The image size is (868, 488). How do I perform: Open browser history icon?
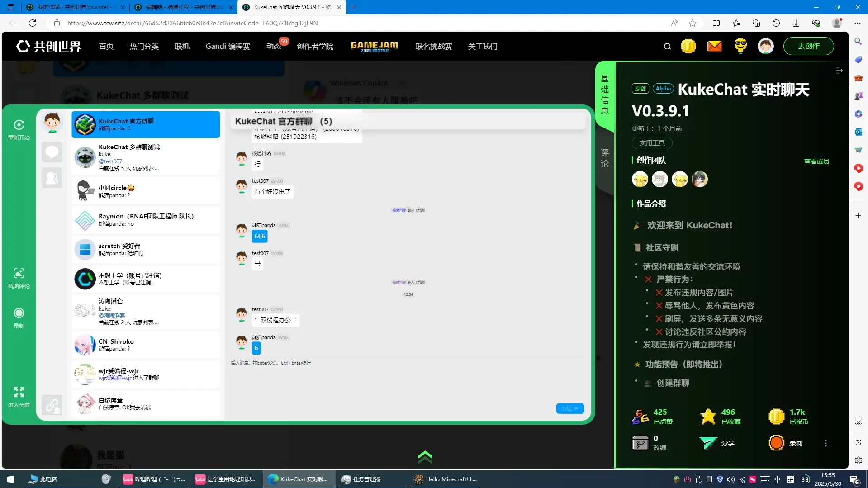point(776,23)
